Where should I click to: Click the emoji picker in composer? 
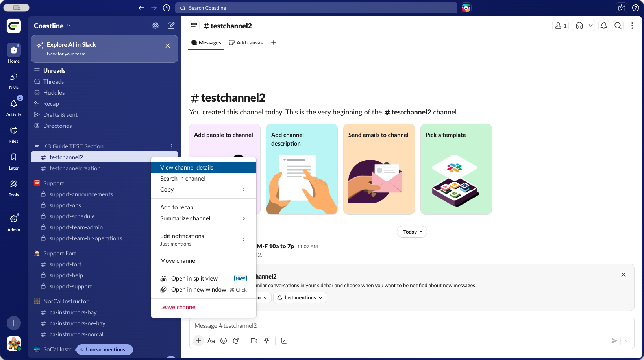point(224,341)
